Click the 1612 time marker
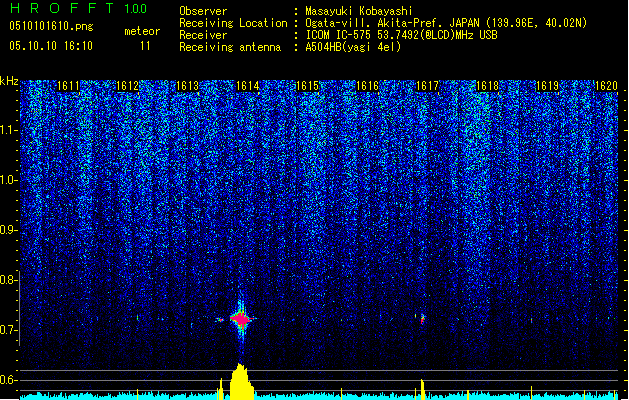 [127, 86]
